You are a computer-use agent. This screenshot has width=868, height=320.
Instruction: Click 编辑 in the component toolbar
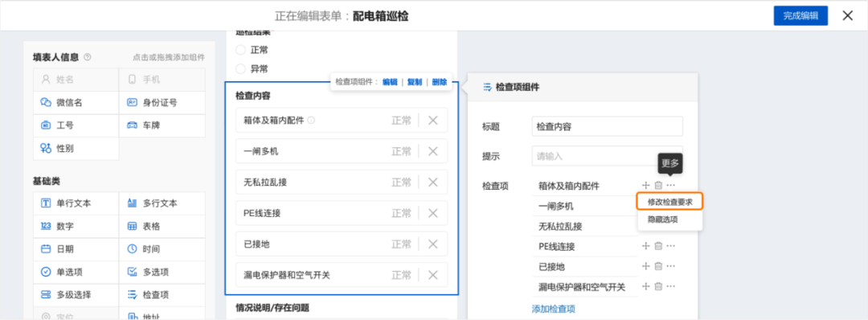tap(390, 82)
